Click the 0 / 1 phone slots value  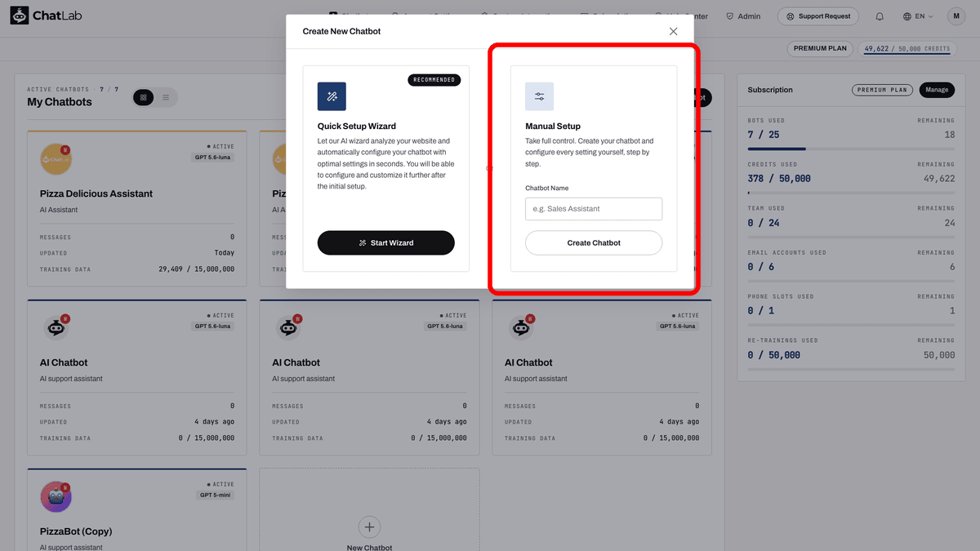[x=761, y=311]
